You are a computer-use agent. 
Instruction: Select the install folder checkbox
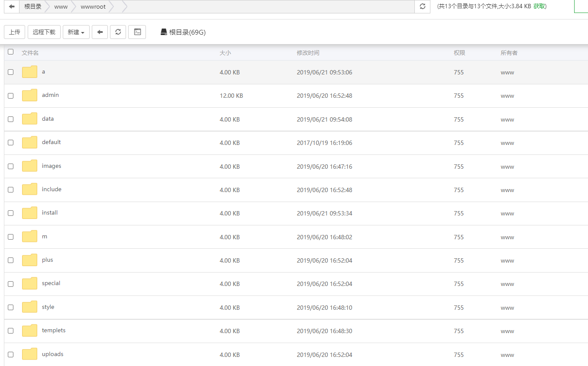(x=11, y=213)
